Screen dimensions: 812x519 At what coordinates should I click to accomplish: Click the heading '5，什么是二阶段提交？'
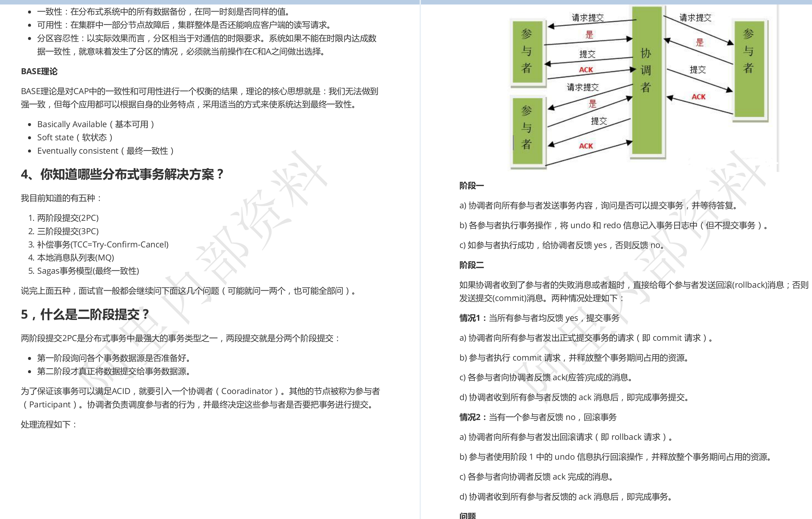point(85,314)
